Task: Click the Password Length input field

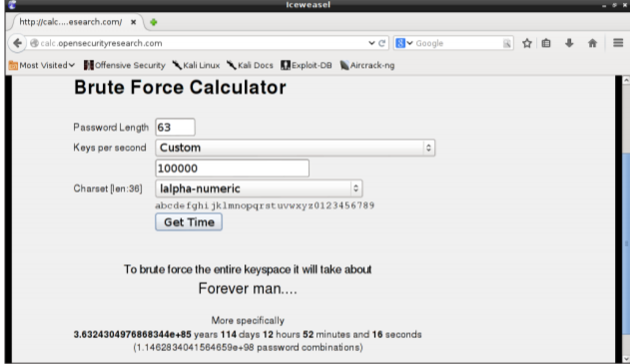Action: click(175, 128)
